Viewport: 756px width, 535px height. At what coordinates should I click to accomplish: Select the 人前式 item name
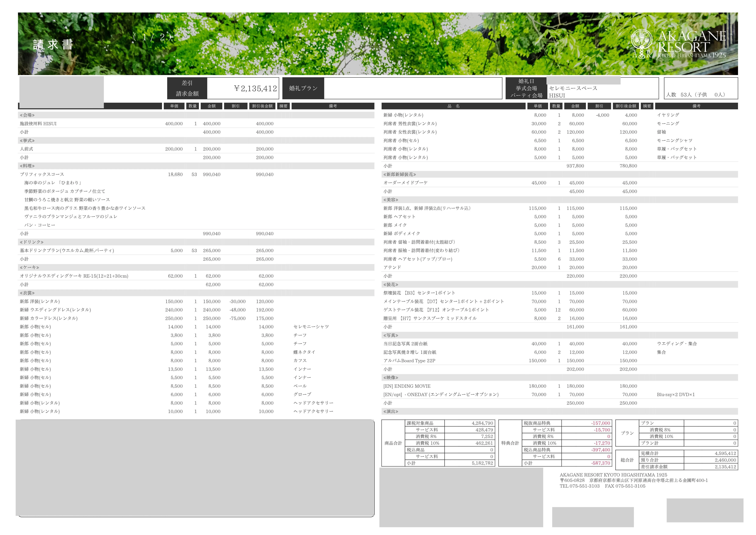[x=26, y=149]
